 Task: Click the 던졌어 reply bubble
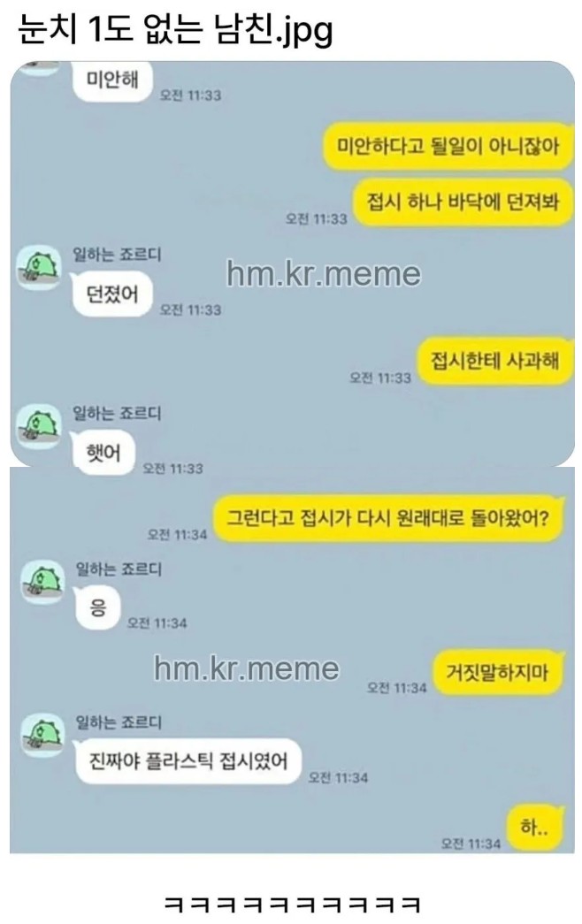111,294
